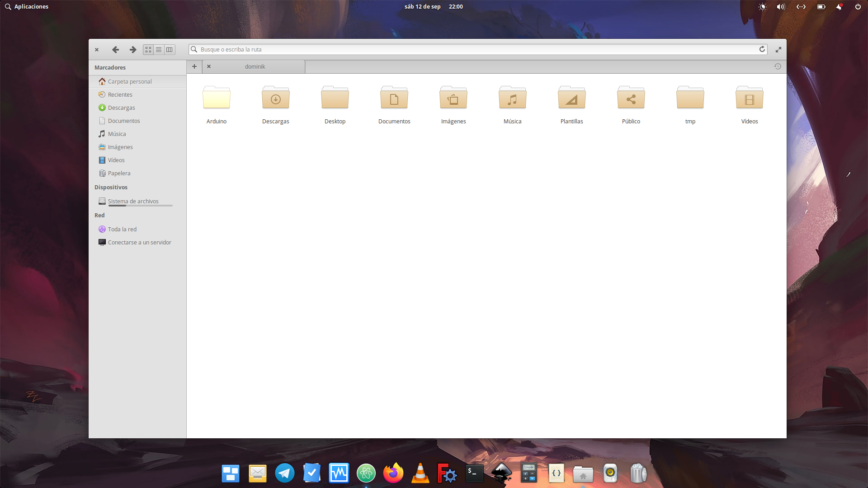Image resolution: width=868 pixels, height=488 pixels.
Task: Reload the current folder view
Action: coord(762,49)
